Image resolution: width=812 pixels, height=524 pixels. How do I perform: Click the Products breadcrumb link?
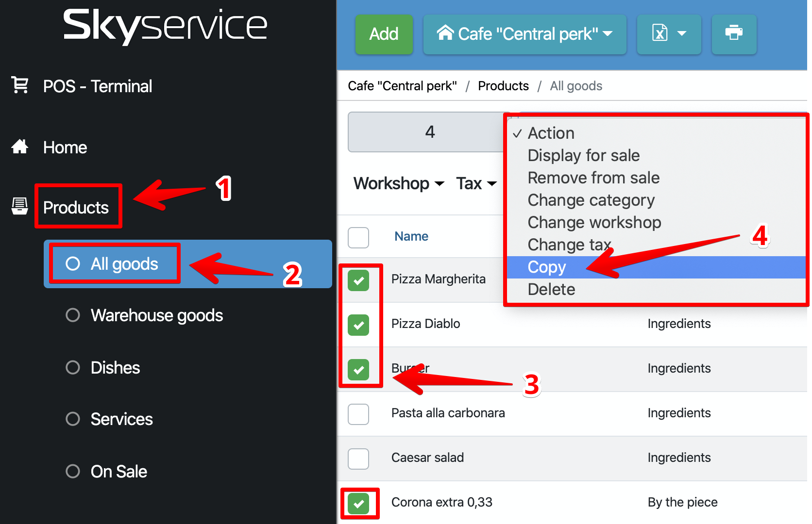tap(503, 86)
